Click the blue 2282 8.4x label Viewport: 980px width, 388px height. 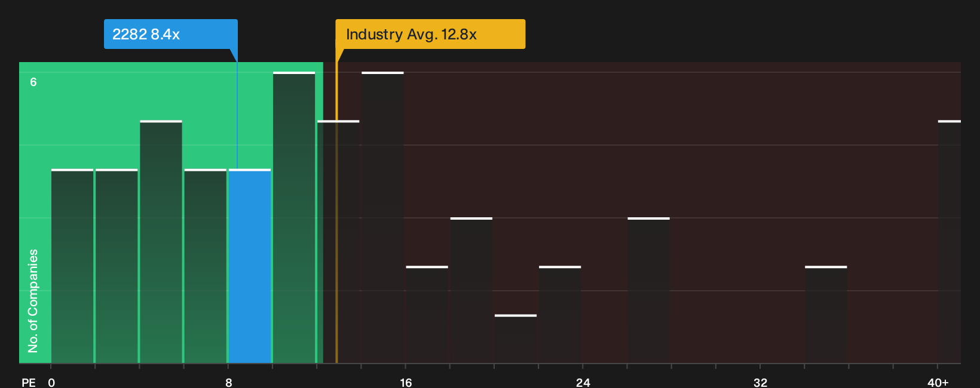(x=171, y=34)
